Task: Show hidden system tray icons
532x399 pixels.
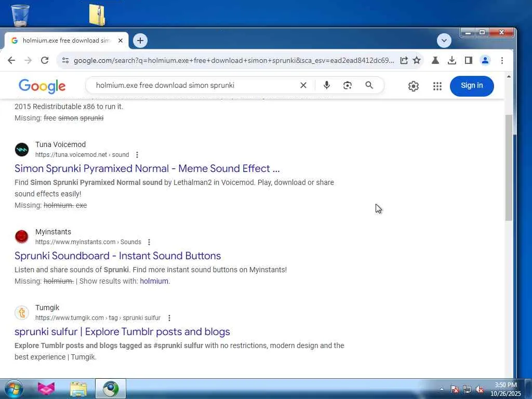Action: click(442, 389)
